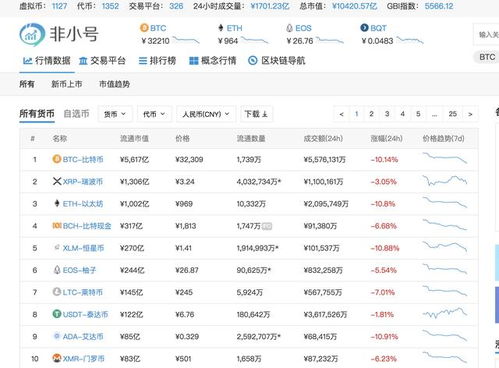Click the 下载 download button
499x368 pixels.
tap(256, 114)
